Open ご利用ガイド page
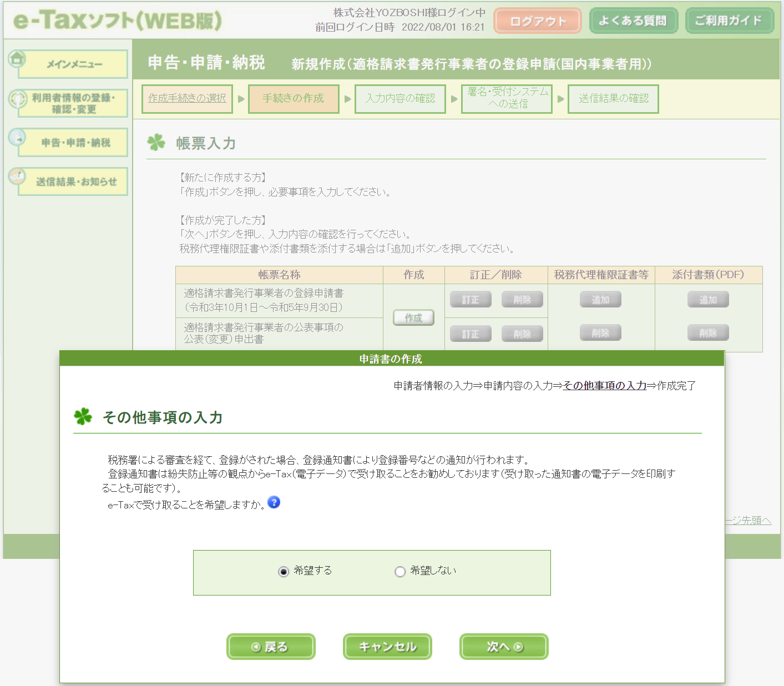This screenshot has width=784, height=686. click(x=730, y=21)
